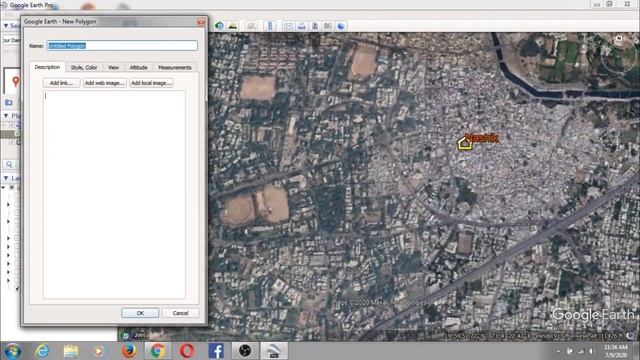Click the magnifier icon in Places panel

click(x=9, y=164)
